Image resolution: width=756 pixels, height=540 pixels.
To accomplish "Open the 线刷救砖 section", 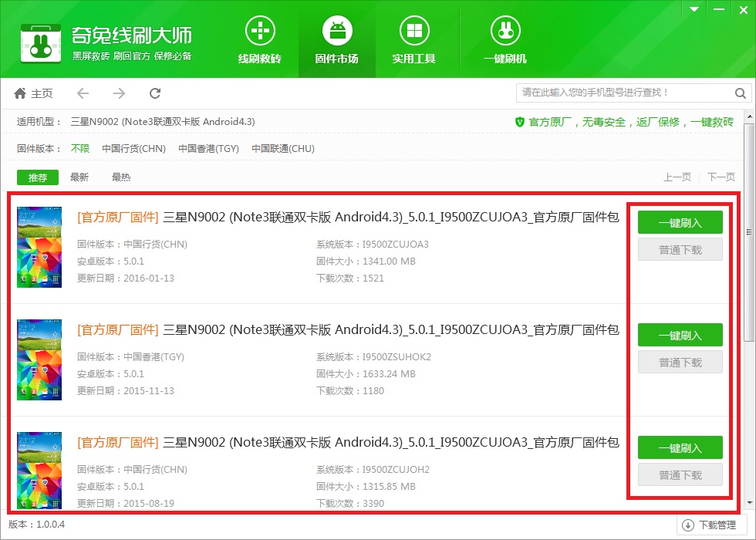I will pos(260,40).
